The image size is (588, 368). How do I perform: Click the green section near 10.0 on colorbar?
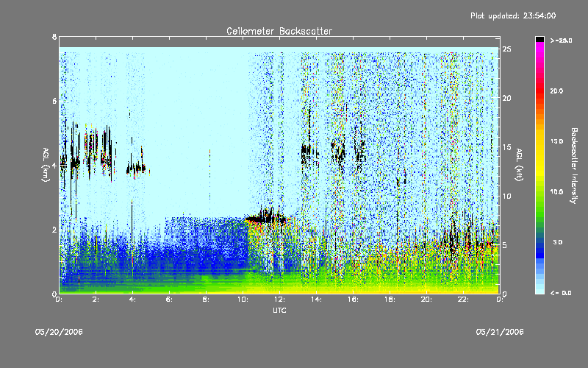point(539,191)
